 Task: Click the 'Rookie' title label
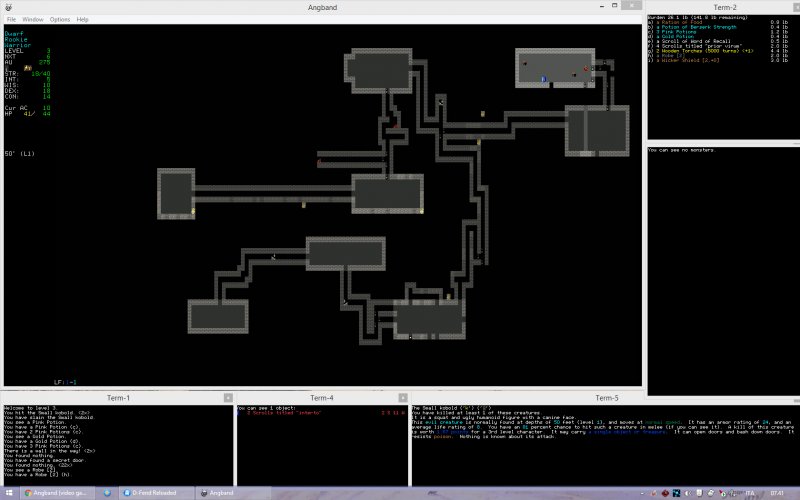coord(16,39)
